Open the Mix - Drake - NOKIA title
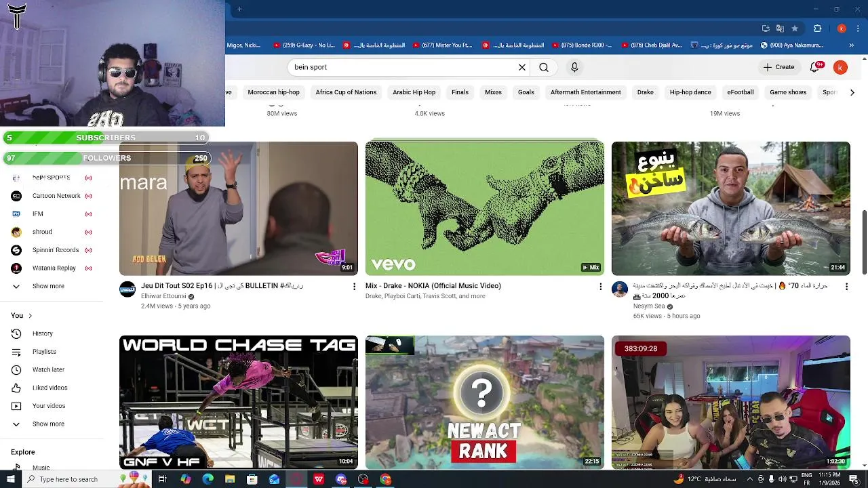Image resolution: width=868 pixels, height=488 pixels. pos(433,286)
